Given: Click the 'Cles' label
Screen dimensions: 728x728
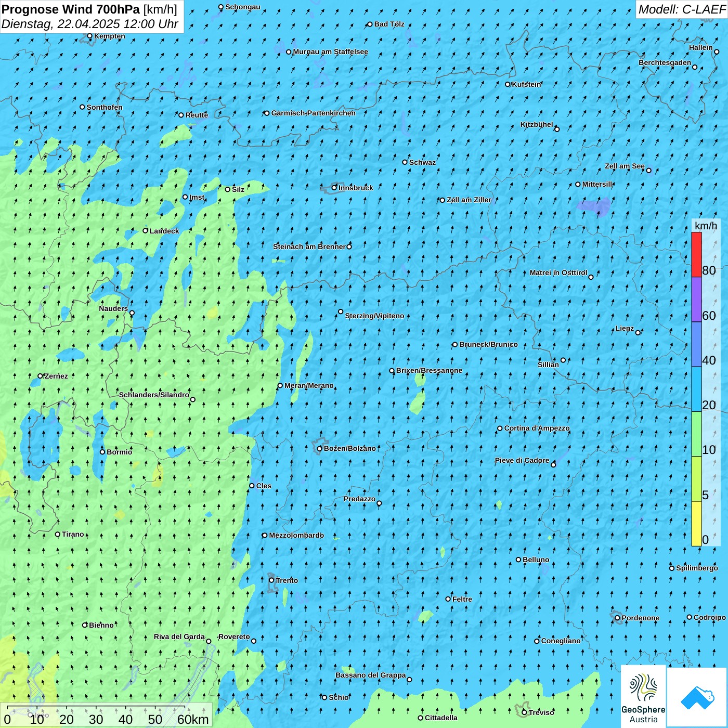Looking at the screenshot, I should pyautogui.click(x=264, y=486).
